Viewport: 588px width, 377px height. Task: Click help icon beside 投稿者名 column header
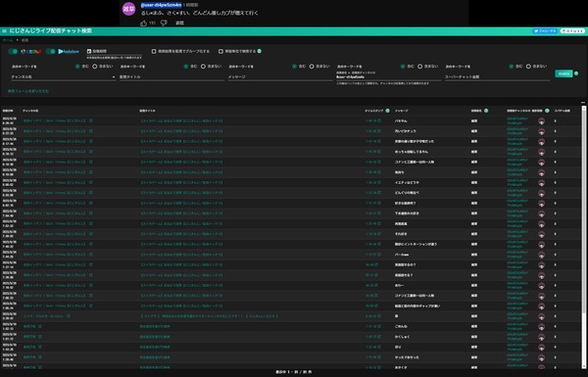(486, 111)
